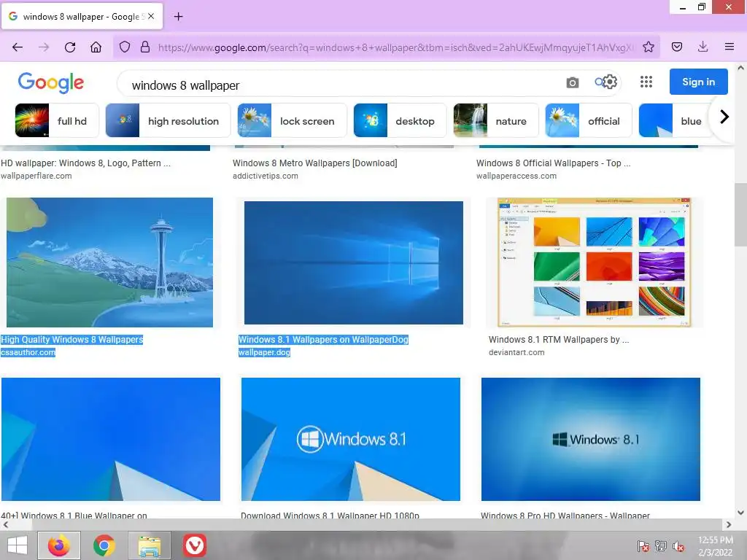The width and height of the screenshot is (747, 560).
Task: Open the downloads panel
Action: [x=703, y=47]
